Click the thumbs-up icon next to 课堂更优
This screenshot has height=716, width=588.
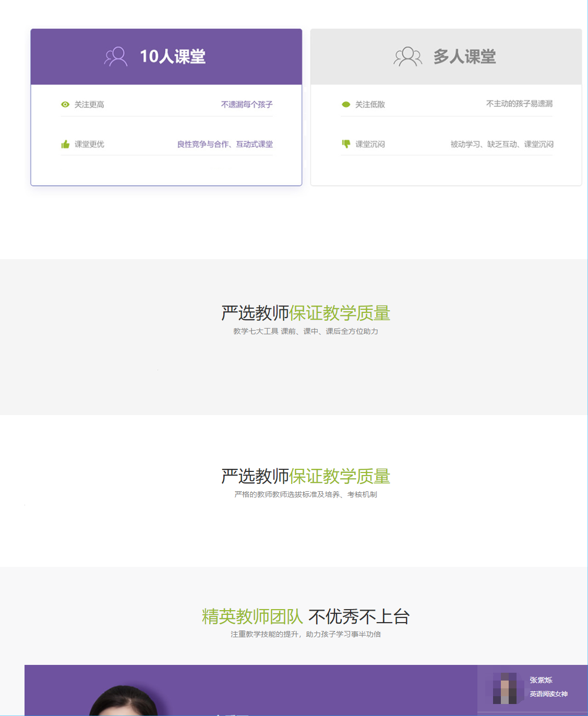[x=65, y=144]
